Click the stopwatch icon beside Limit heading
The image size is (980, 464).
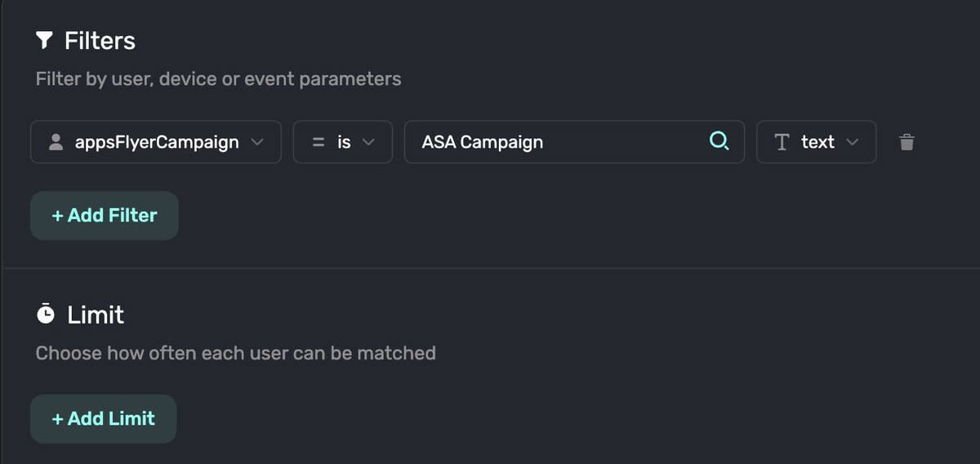(47, 314)
